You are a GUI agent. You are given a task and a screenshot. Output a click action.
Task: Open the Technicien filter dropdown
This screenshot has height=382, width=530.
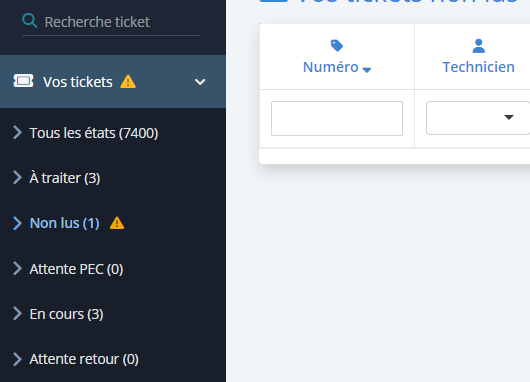point(478,118)
